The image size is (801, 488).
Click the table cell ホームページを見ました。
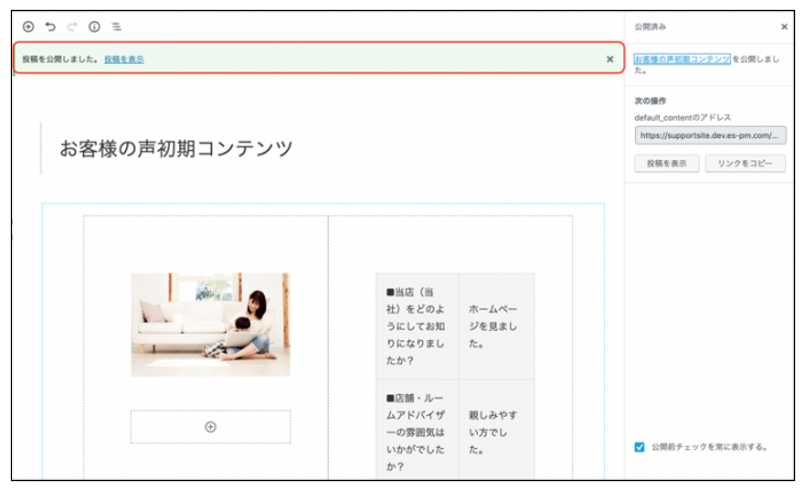point(494,326)
